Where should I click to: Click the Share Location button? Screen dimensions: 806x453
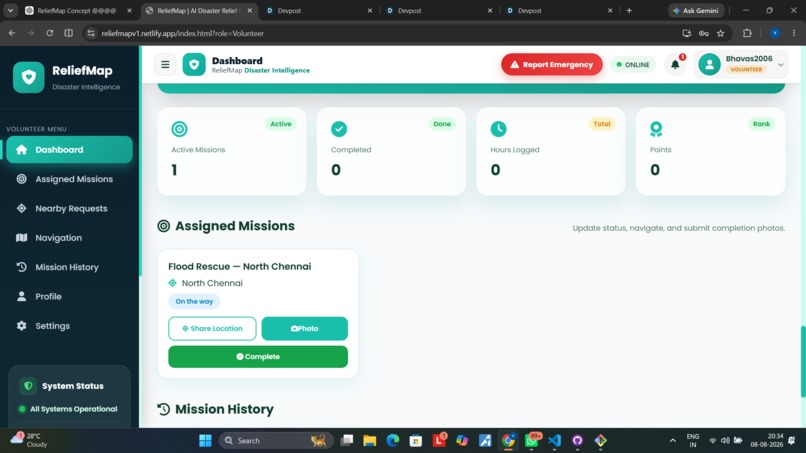point(212,329)
